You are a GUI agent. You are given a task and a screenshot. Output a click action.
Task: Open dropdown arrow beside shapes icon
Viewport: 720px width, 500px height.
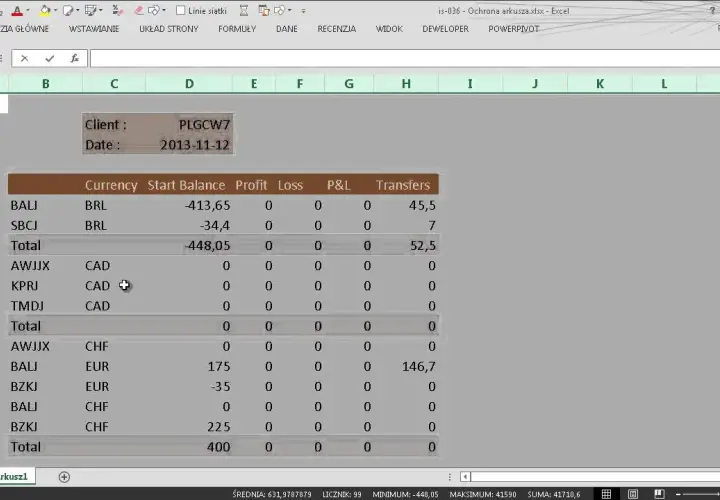[164, 10]
